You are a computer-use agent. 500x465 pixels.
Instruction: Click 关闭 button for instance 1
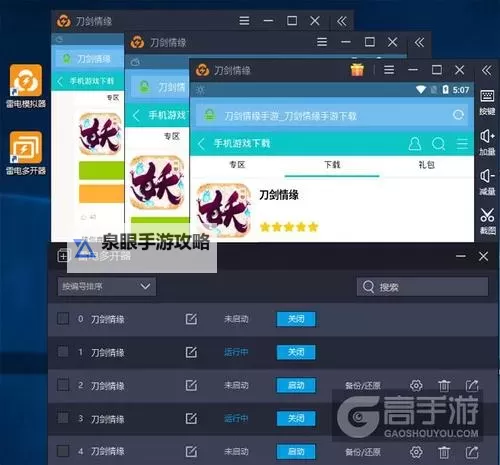click(296, 352)
